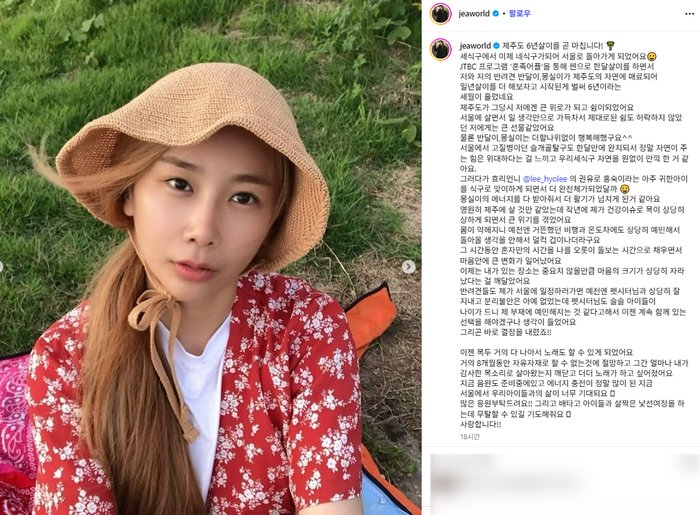Open the avatar beside the caption text

(441, 49)
